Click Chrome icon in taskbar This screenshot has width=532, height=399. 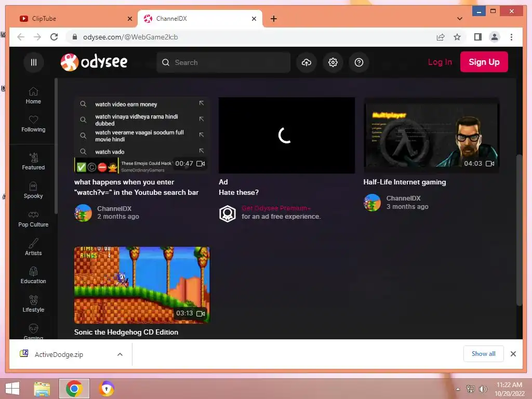coord(74,389)
